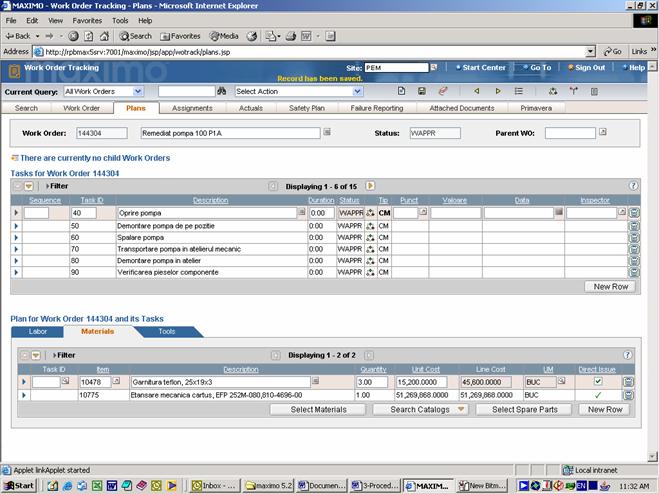Open Help for Tasks table

tap(633, 186)
